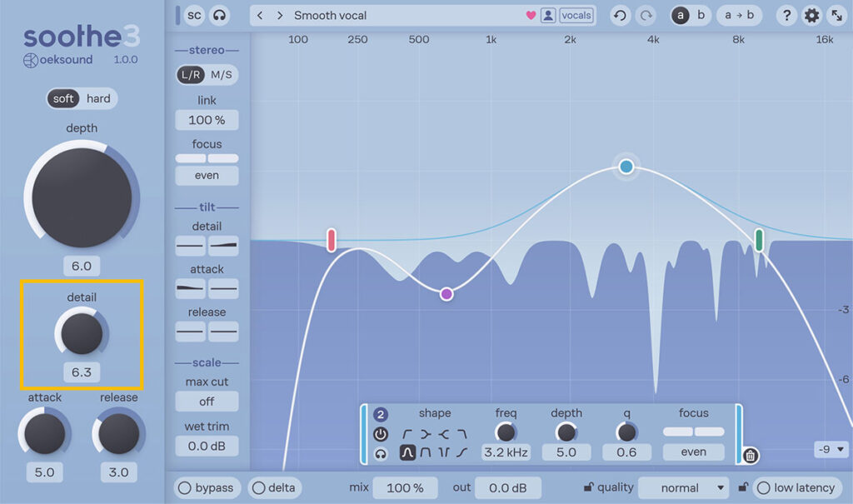The height and width of the screenshot is (504, 853).
Task: Enable the bypass toggle
Action: pyautogui.click(x=207, y=487)
